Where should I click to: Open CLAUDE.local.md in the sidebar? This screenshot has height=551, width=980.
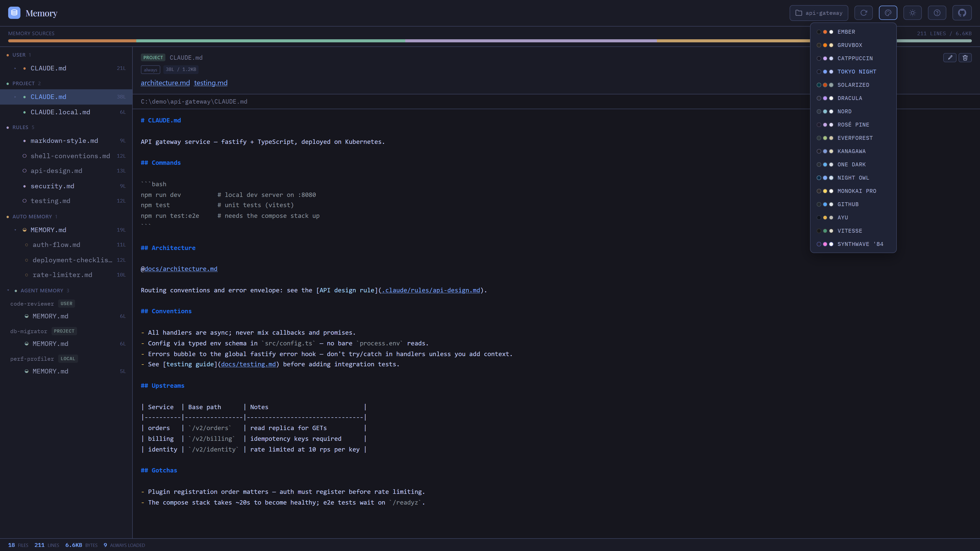(66, 112)
